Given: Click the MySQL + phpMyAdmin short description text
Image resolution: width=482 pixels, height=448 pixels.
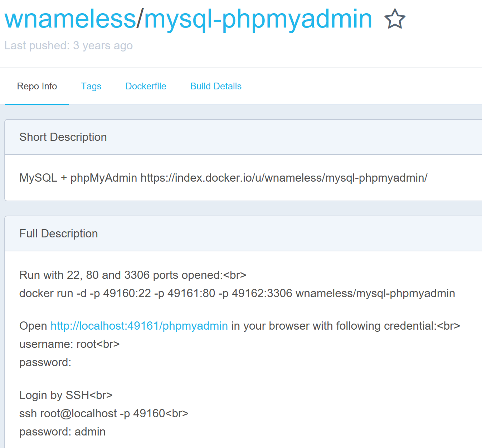Looking at the screenshot, I should tap(78, 178).
